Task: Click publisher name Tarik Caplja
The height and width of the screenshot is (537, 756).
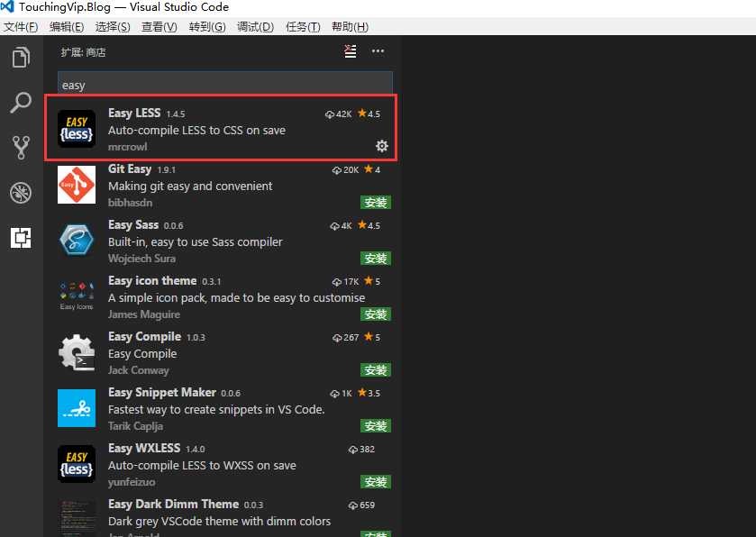Action: [135, 426]
